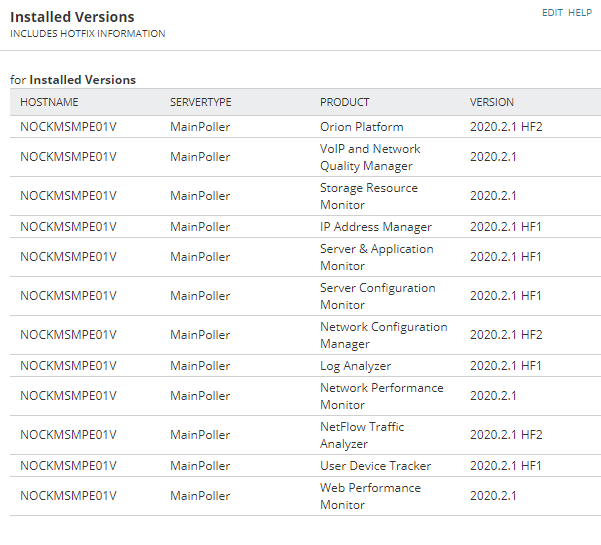Viewport: 601px width, 545px height.
Task: Select the SERVERTYPE column header
Action: (x=200, y=102)
